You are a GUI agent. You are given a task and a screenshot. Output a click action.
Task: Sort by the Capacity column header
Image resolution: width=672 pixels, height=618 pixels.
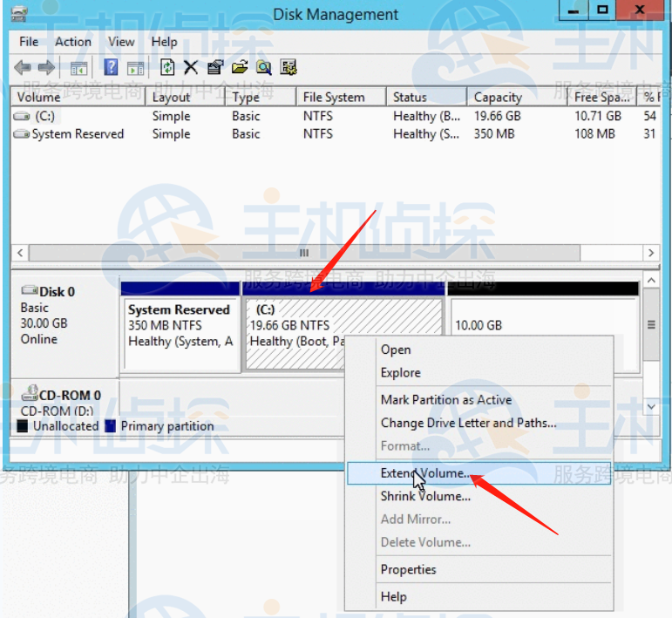tap(498, 97)
